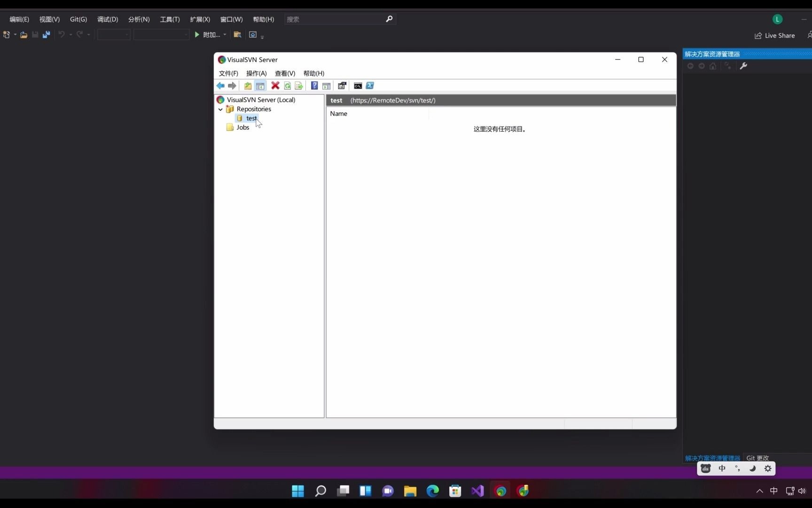Click the volume speaker icon in tray

[802, 491]
